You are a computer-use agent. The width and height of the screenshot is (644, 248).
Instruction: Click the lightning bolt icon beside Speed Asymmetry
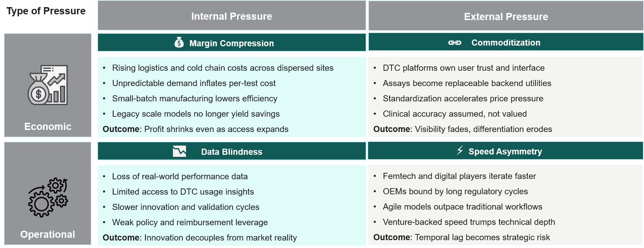[460, 150]
